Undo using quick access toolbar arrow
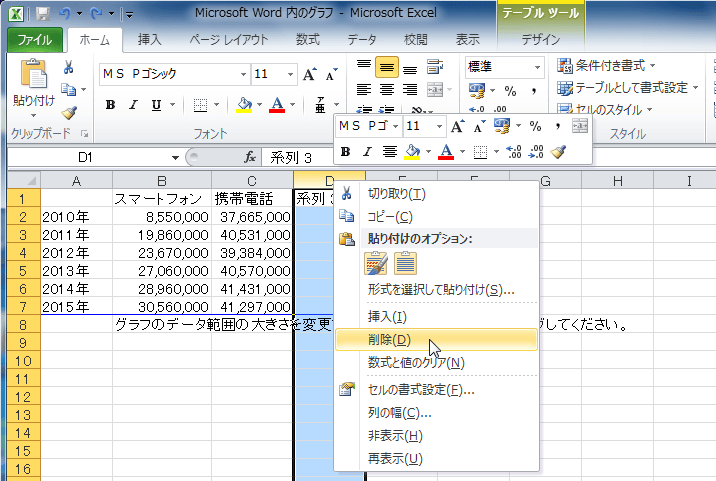The image size is (716, 481). (x=64, y=14)
